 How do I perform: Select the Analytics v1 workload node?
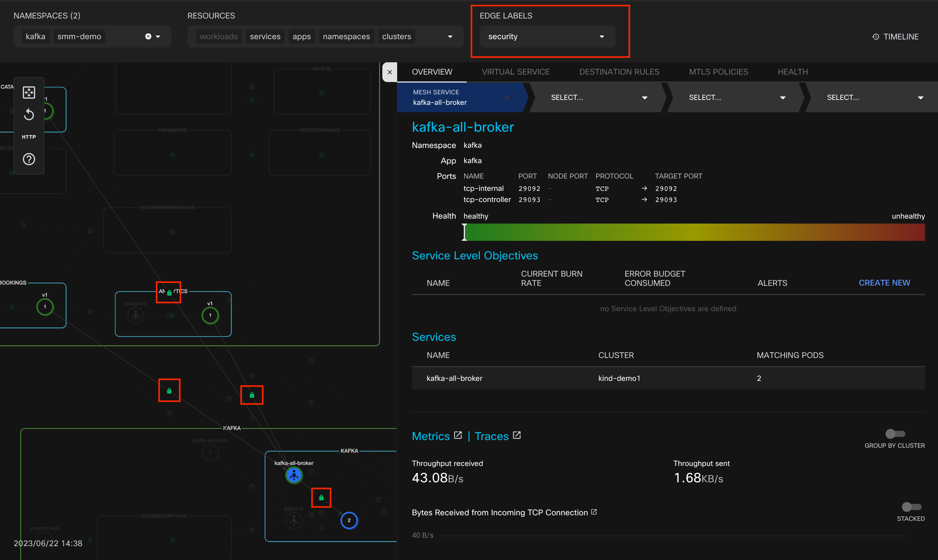tap(210, 315)
